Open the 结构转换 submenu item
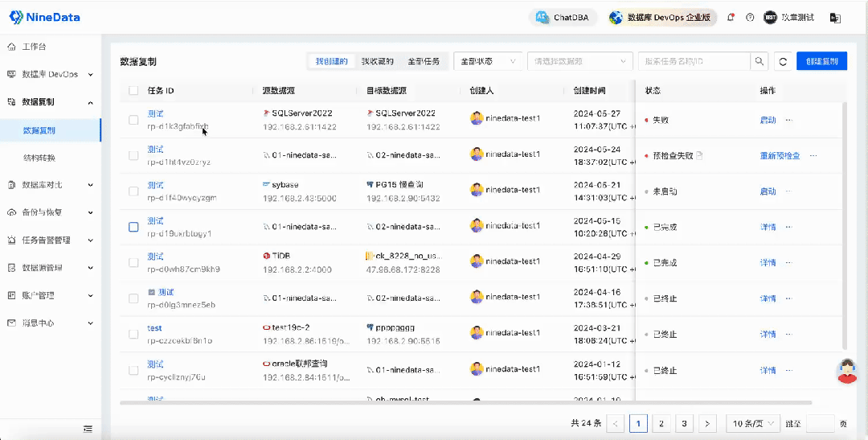 pos(39,158)
